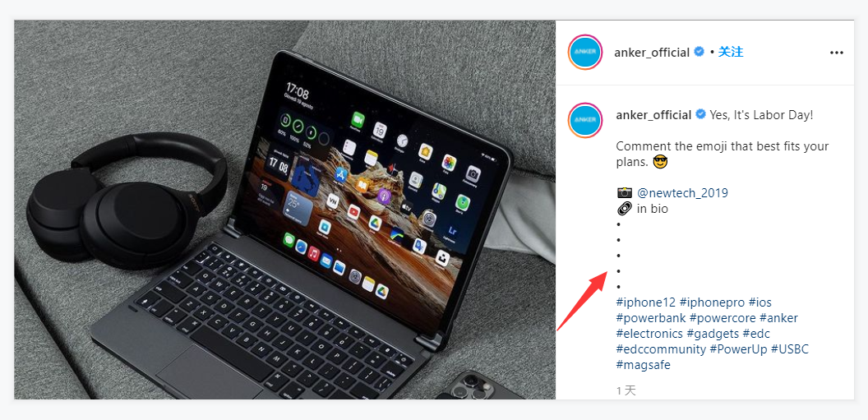Open the #edccommunity hashtag
The height and width of the screenshot is (420, 868).
tap(661, 349)
